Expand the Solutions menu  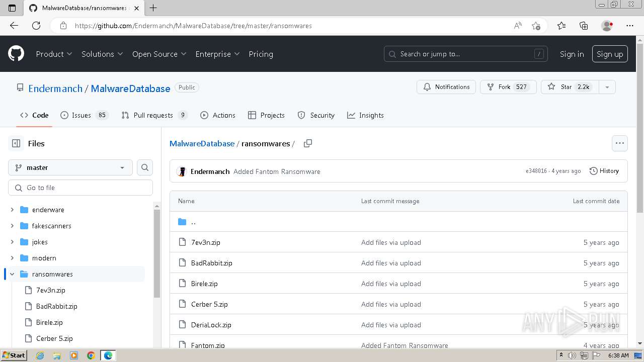[x=102, y=54]
